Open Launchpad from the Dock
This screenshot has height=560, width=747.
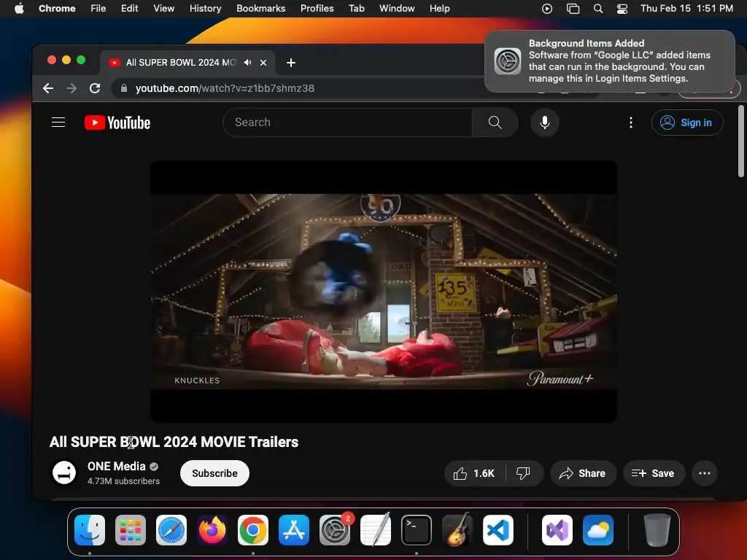coord(131,530)
